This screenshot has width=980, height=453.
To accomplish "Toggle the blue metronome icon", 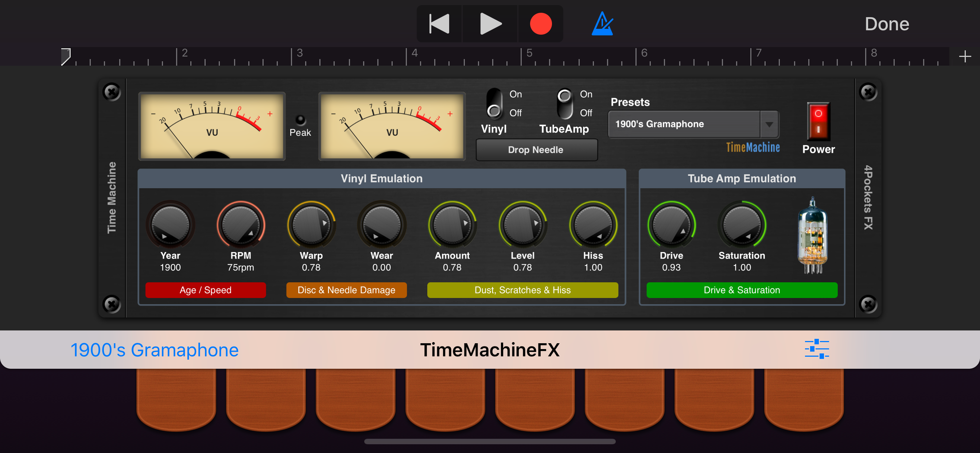I will pos(602,24).
